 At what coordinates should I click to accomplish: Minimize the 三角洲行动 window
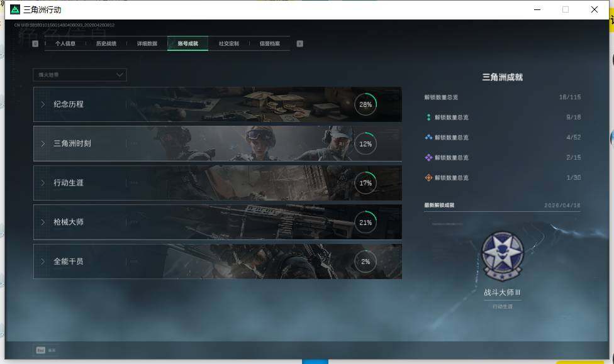click(x=537, y=9)
